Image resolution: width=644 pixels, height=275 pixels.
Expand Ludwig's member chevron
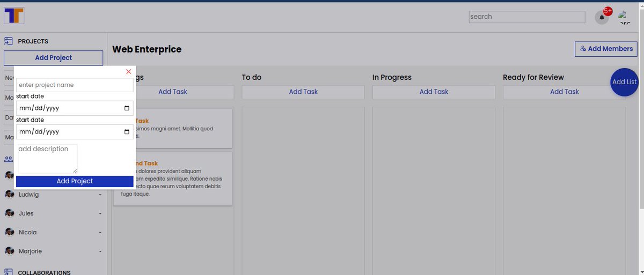coord(100,195)
